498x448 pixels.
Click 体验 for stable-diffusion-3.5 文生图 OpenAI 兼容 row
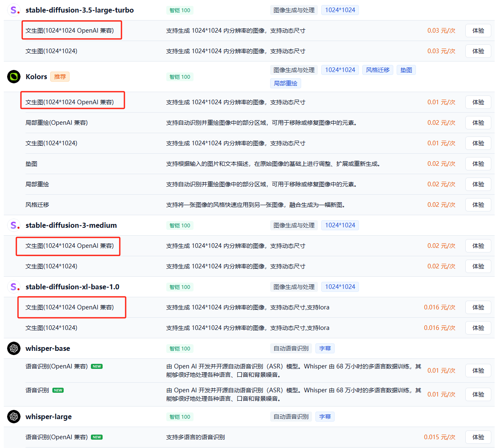coord(478,31)
